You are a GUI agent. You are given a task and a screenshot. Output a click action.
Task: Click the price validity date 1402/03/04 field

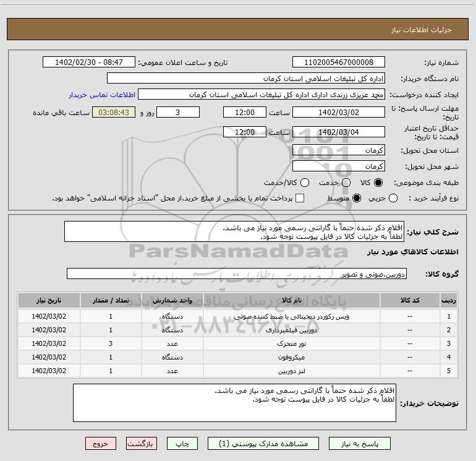(x=339, y=132)
